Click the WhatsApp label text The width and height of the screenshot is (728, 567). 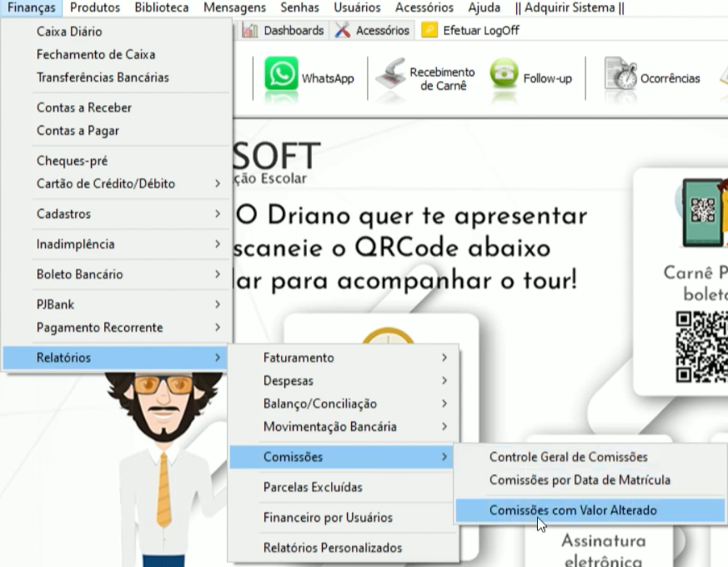(x=328, y=78)
